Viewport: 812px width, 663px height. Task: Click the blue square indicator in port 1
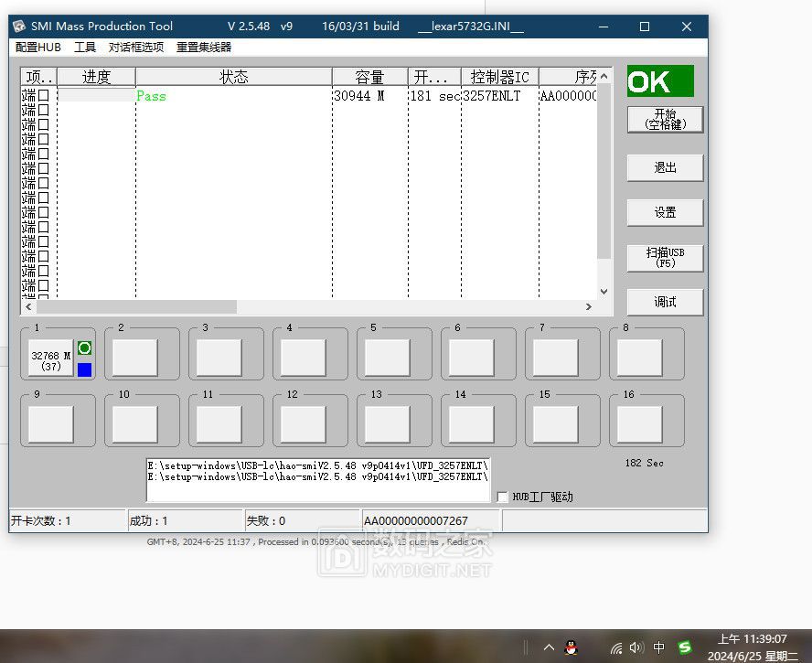(x=84, y=369)
